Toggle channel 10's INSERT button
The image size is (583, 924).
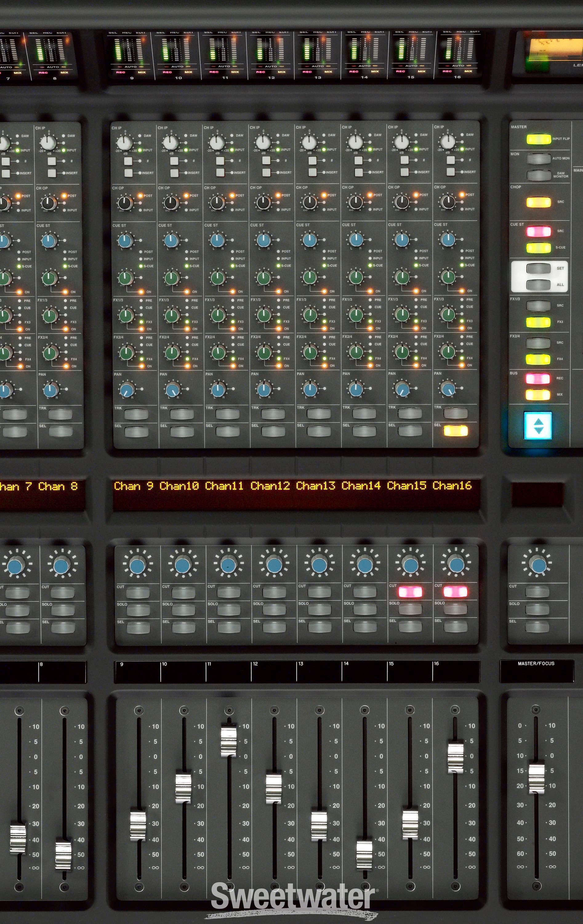pos(175,173)
